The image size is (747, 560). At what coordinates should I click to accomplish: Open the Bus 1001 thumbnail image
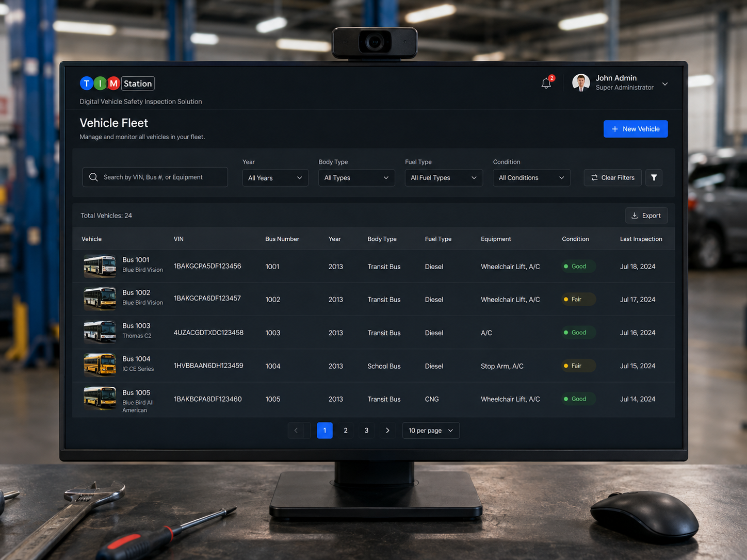tap(100, 266)
